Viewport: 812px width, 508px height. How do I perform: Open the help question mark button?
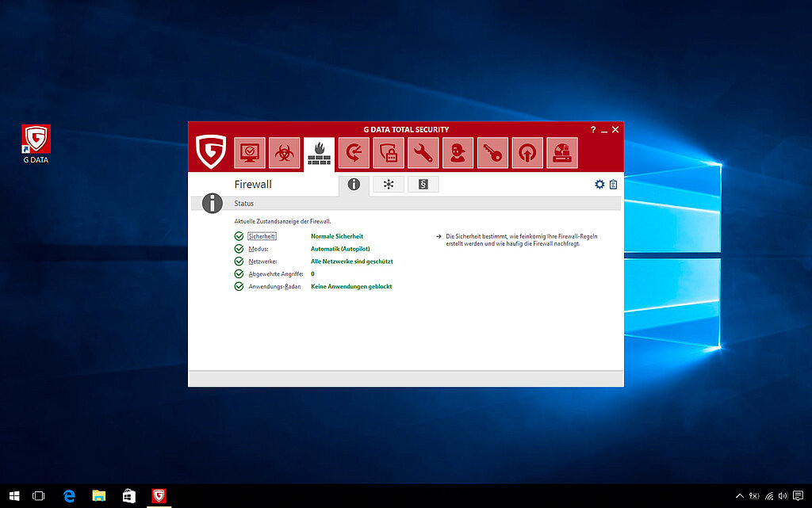(x=592, y=129)
